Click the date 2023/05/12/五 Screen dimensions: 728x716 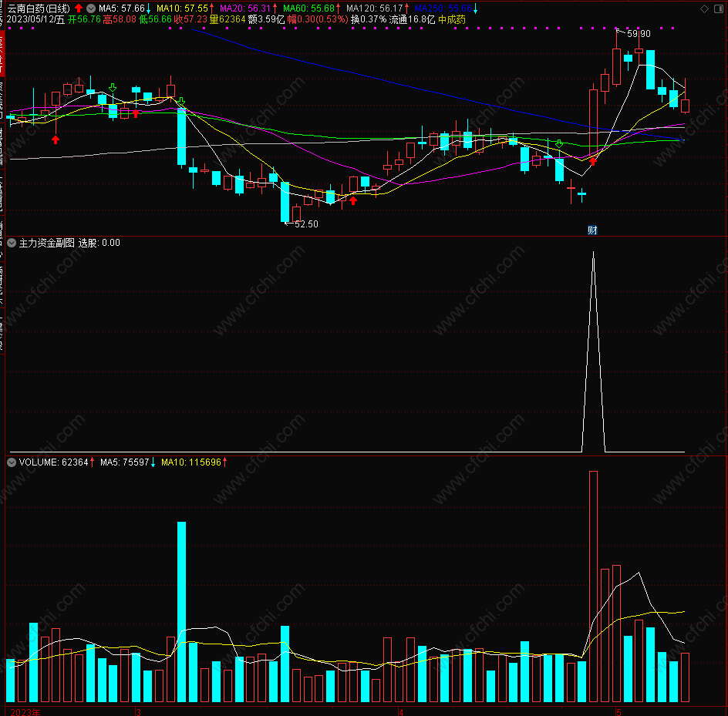[35, 19]
